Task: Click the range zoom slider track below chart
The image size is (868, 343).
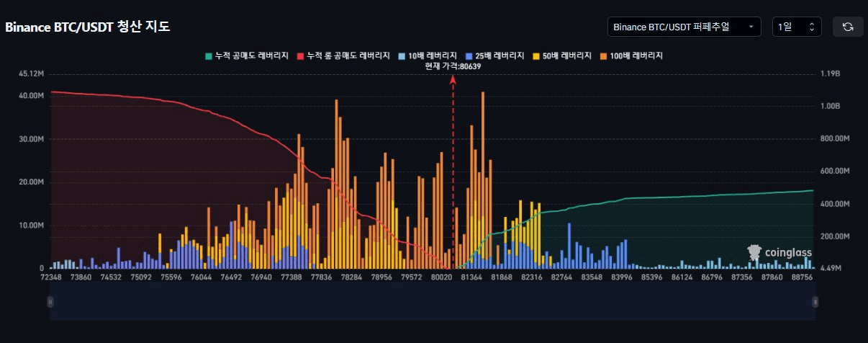Action: [x=433, y=301]
